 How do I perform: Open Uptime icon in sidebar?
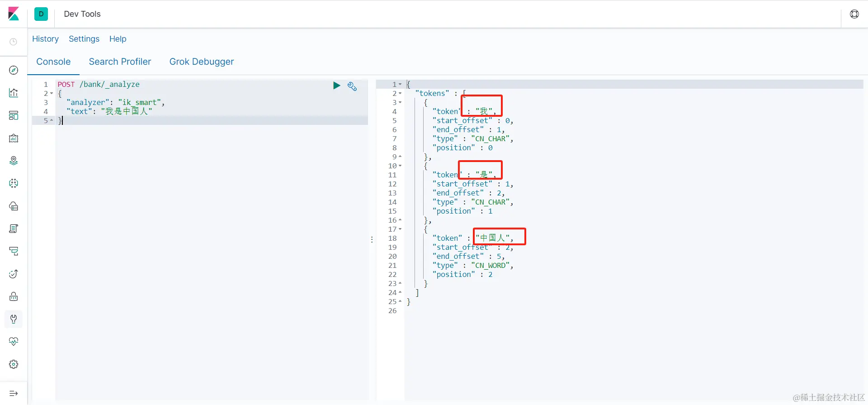[x=14, y=274]
